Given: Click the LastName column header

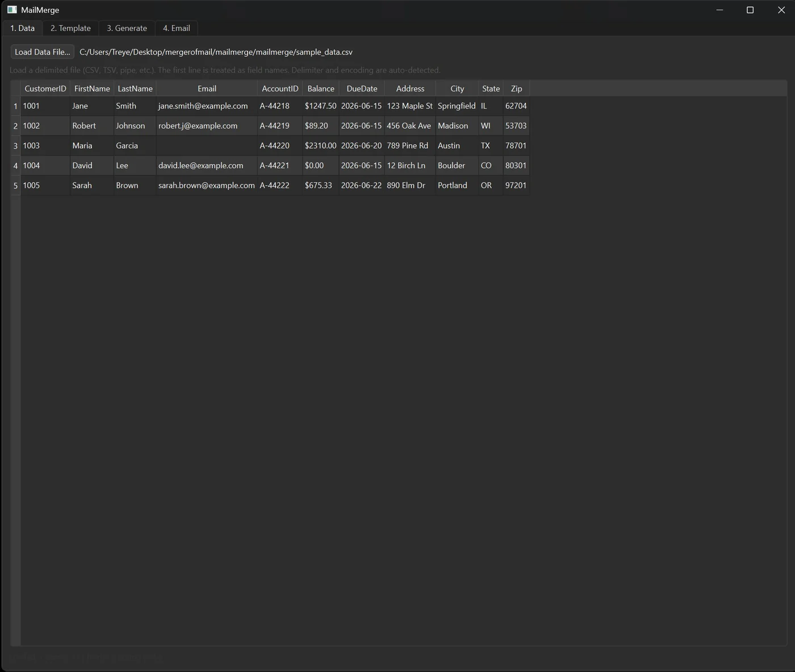Looking at the screenshot, I should 135,89.
